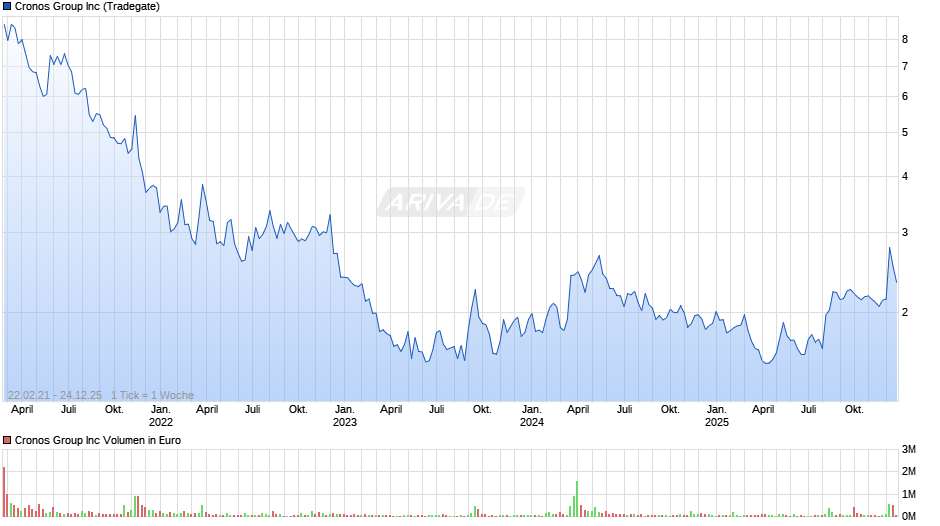Click the price axis label '6'
Screen dimensions: 940x526
[x=905, y=97]
